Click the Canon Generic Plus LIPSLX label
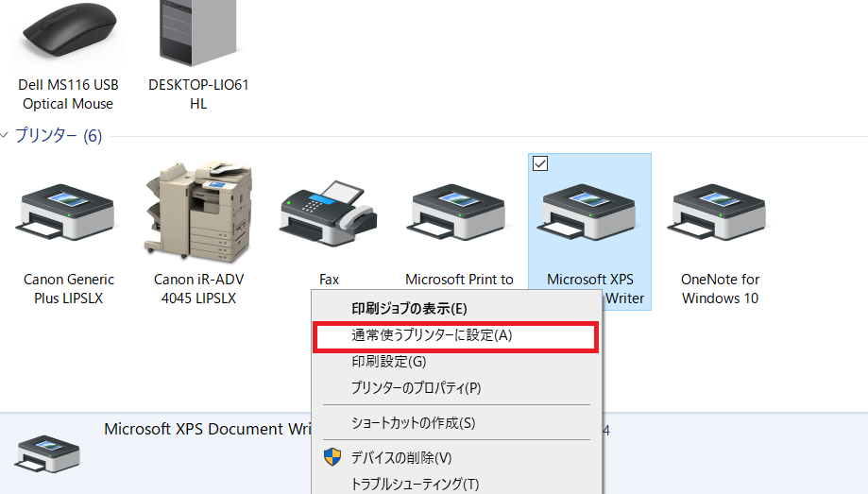Screen dimensions: 868x494 (69, 288)
